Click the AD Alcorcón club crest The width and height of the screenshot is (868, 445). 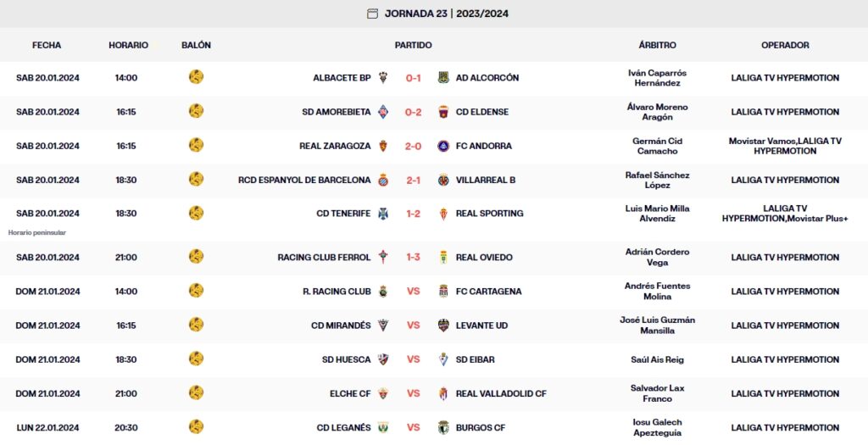pyautogui.click(x=442, y=78)
